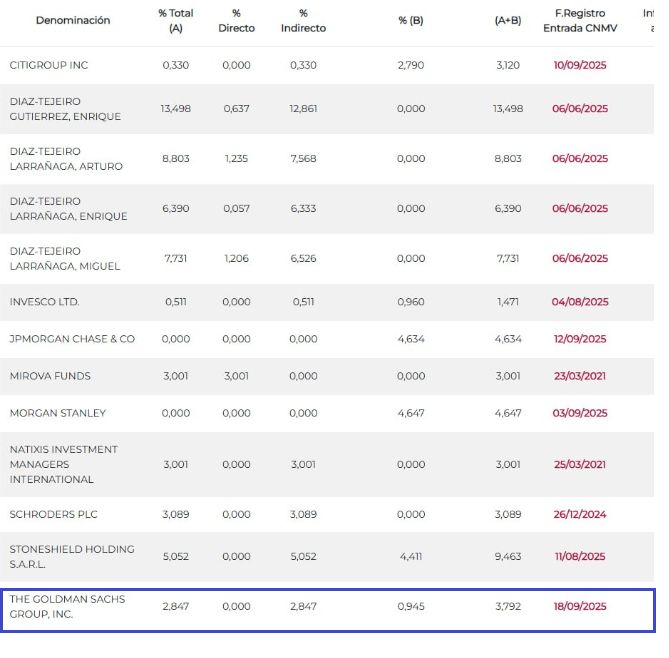The image size is (669, 658).
Task: Click the % Directo column header
Action: point(236,21)
